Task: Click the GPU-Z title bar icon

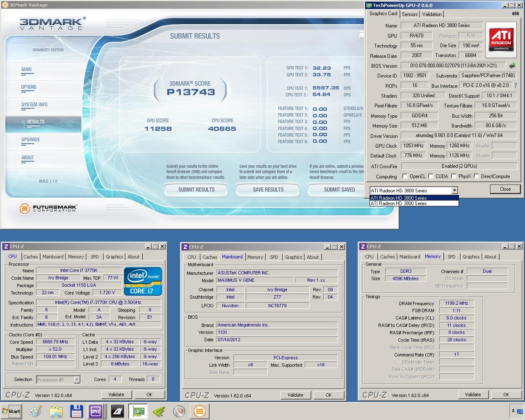Action: pos(369,5)
